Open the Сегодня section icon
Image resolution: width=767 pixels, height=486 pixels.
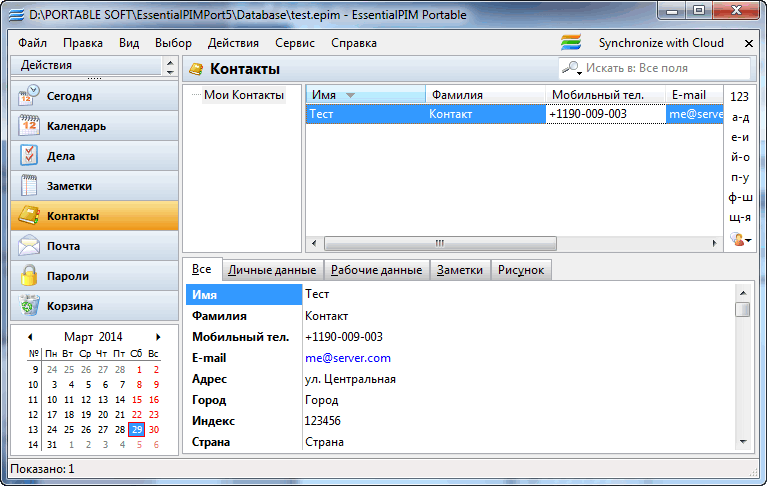[x=29, y=96]
